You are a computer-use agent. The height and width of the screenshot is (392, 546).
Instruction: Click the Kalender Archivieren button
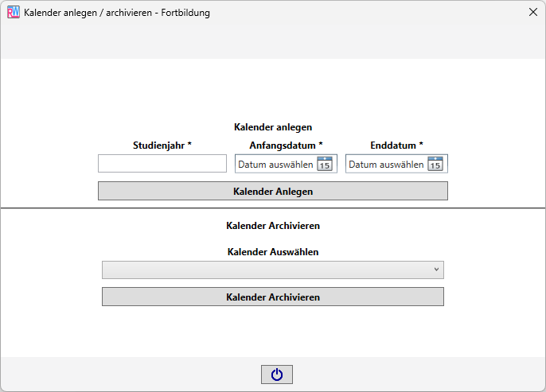pyautogui.click(x=273, y=297)
